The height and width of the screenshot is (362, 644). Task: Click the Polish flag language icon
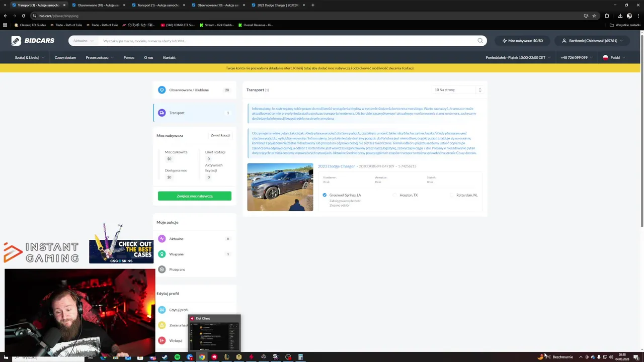(x=605, y=57)
